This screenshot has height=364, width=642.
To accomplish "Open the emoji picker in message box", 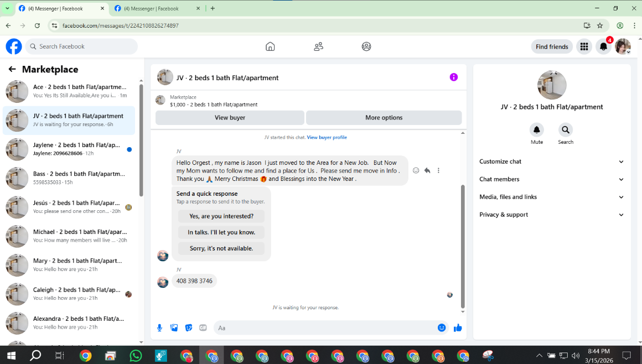I will (x=442, y=327).
